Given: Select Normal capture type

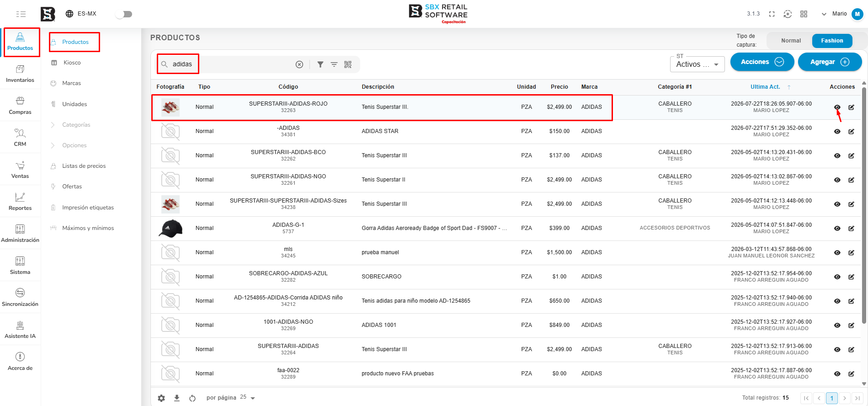Looking at the screenshot, I should point(791,41).
